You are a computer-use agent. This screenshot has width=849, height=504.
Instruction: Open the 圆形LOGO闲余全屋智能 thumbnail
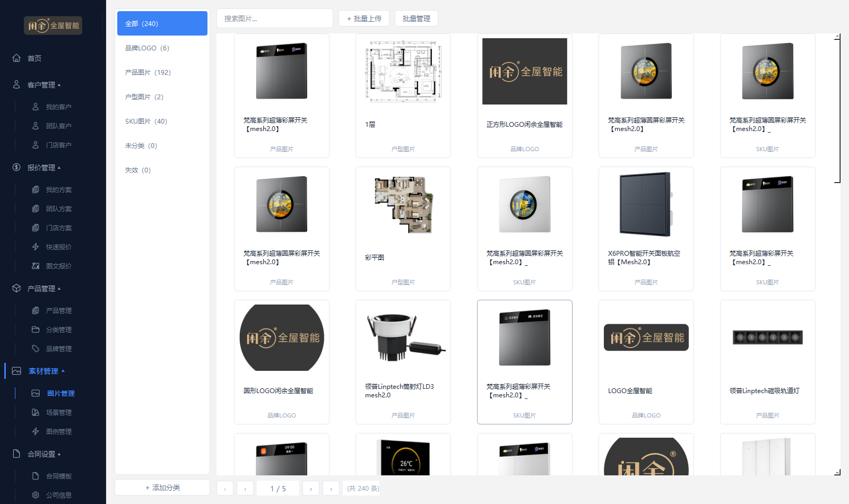pos(282,338)
